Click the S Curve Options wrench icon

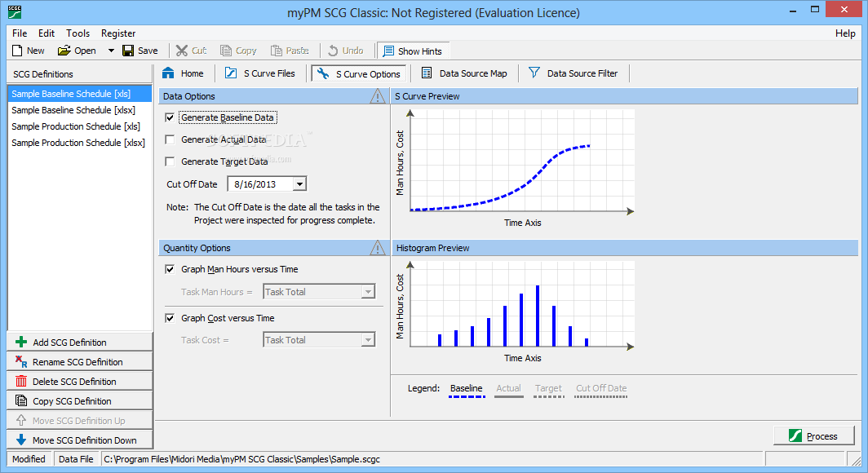coord(323,73)
